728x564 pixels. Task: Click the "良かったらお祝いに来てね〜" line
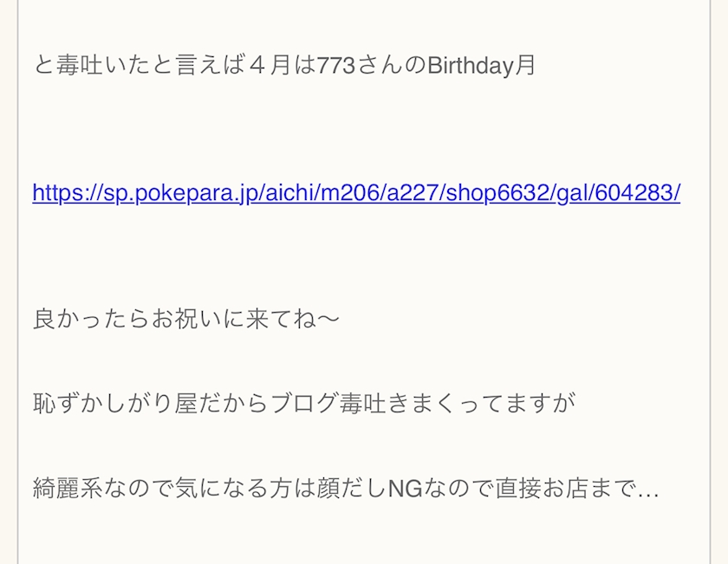(186, 319)
